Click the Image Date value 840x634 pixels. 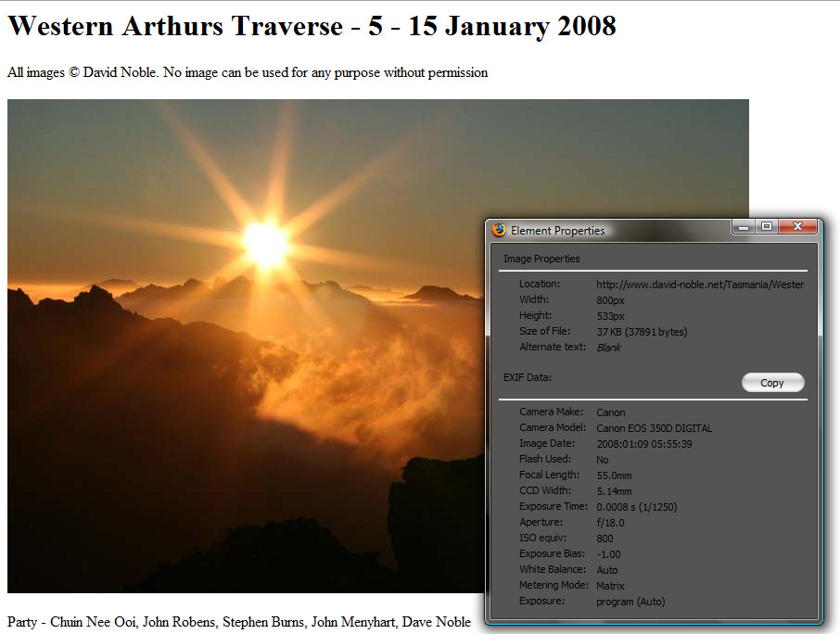[x=644, y=444]
